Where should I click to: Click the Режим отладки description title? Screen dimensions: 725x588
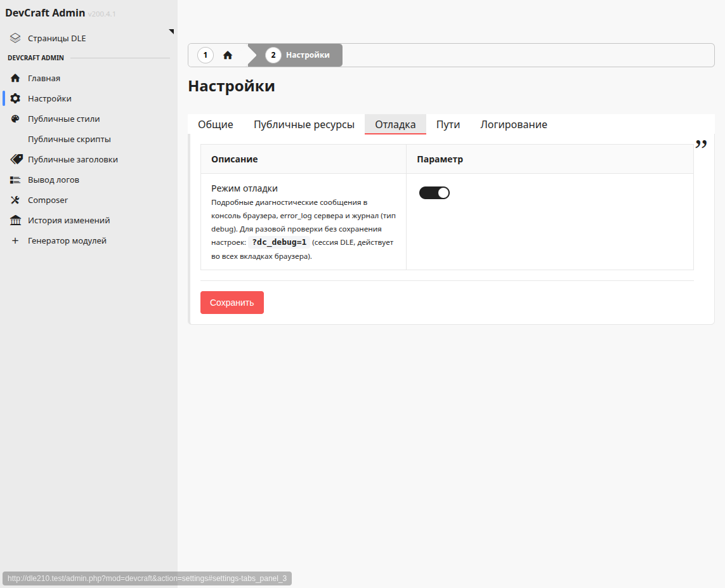tap(245, 188)
